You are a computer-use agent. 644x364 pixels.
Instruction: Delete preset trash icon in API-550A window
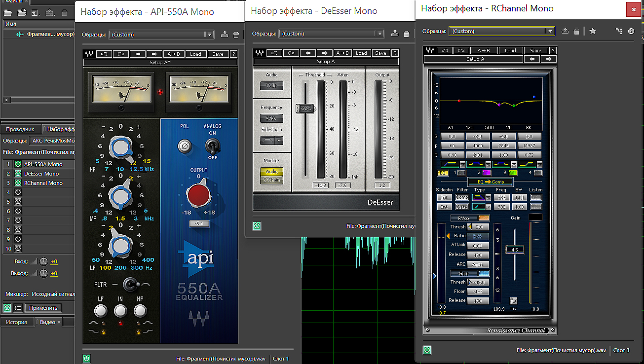236,35
